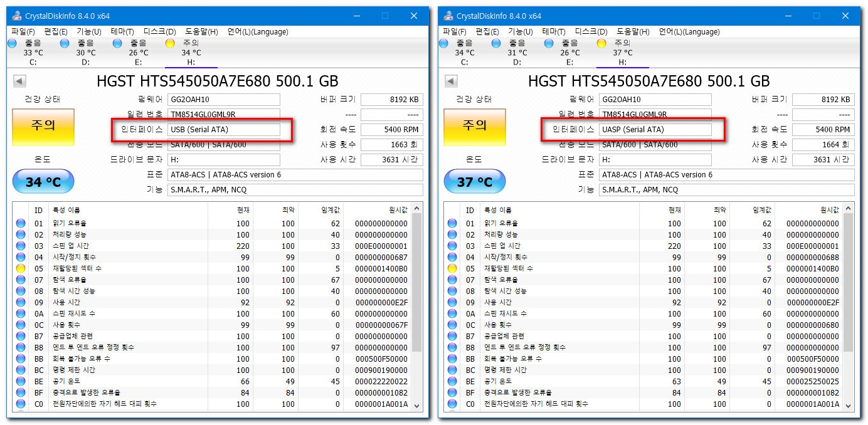
Task: Select the 재할당된 섹터 수 row in left window
Action: coord(212,268)
